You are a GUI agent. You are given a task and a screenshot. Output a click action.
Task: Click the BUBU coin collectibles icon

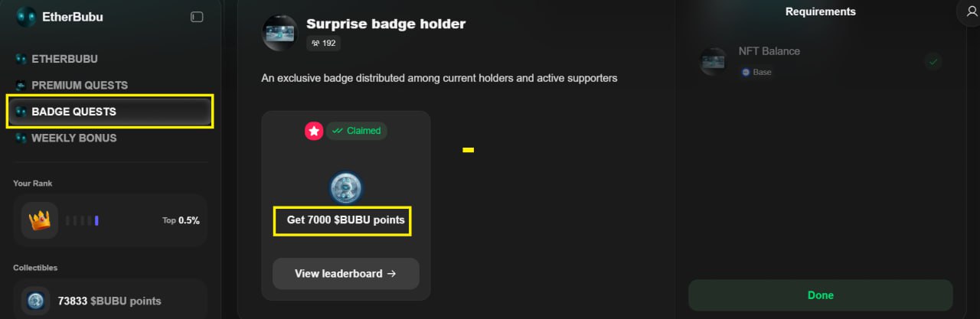pyautogui.click(x=35, y=301)
